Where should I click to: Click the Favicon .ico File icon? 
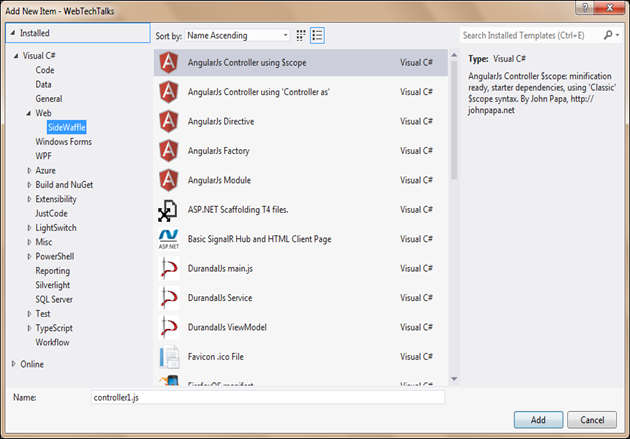coord(169,357)
